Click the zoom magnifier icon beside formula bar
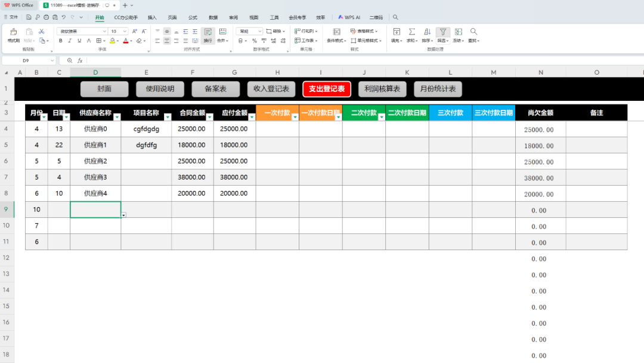 [70, 60]
